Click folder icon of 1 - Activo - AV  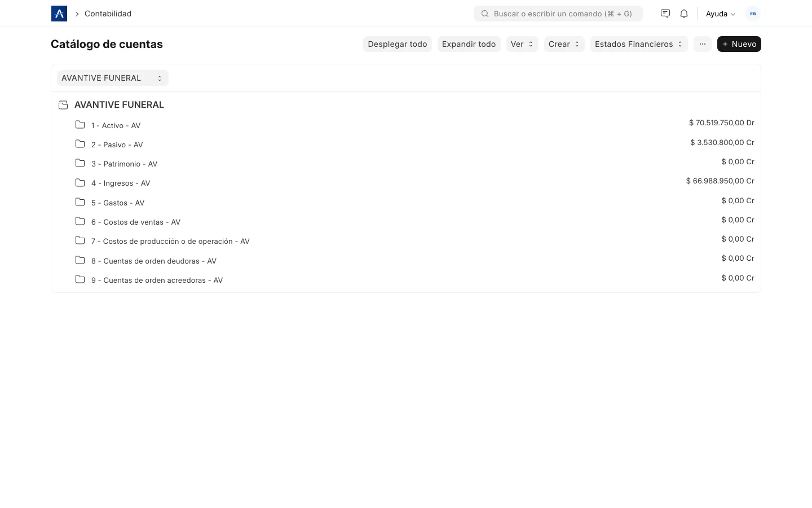coord(80,125)
